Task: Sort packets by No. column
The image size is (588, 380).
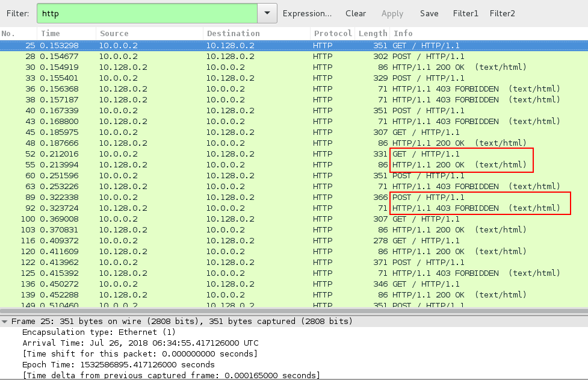Action: point(19,33)
